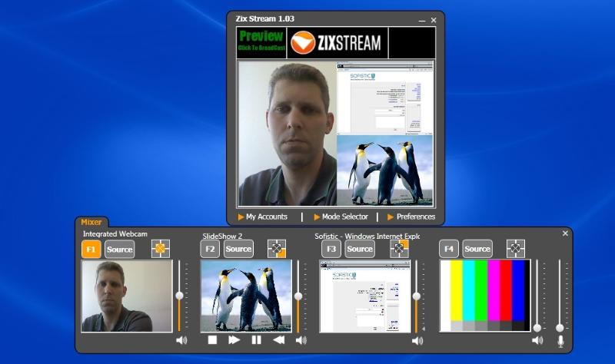
Task: Click the layout position icon for F3
Action: (399, 249)
